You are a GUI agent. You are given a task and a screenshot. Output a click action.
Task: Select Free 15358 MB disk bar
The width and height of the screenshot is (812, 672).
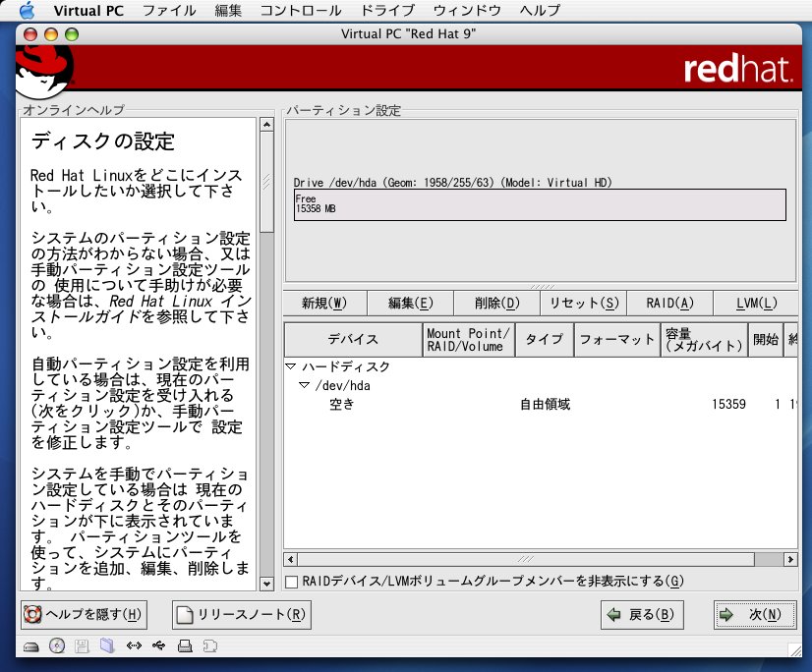540,205
